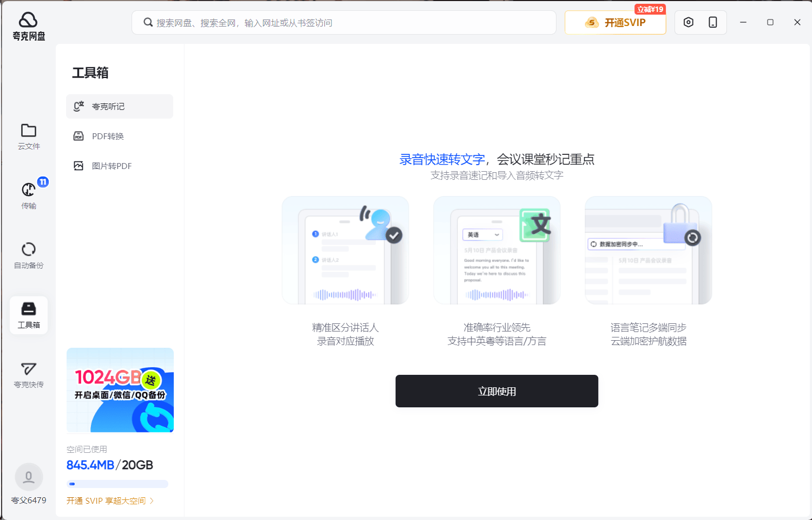Focus the search box for netdisk files

tap(344, 23)
